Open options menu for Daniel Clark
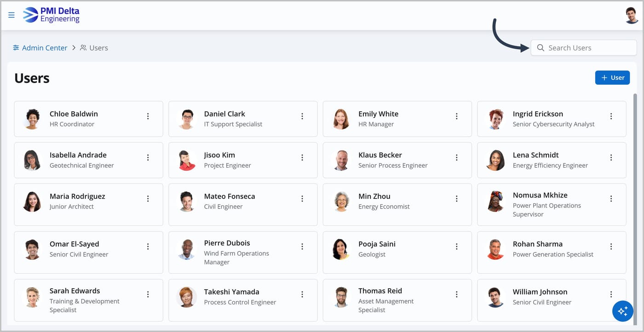The width and height of the screenshot is (644, 332). 302,116
